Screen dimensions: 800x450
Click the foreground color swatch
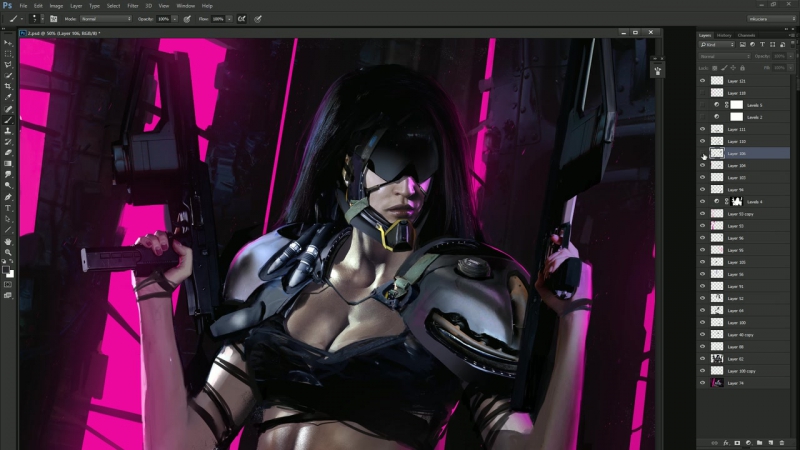[x=6, y=269]
